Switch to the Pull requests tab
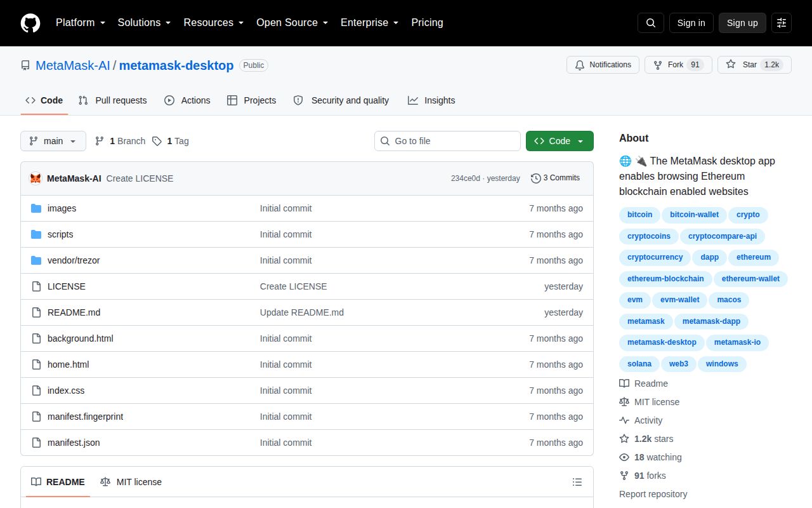Image resolution: width=812 pixels, height=508 pixels. 112,100
